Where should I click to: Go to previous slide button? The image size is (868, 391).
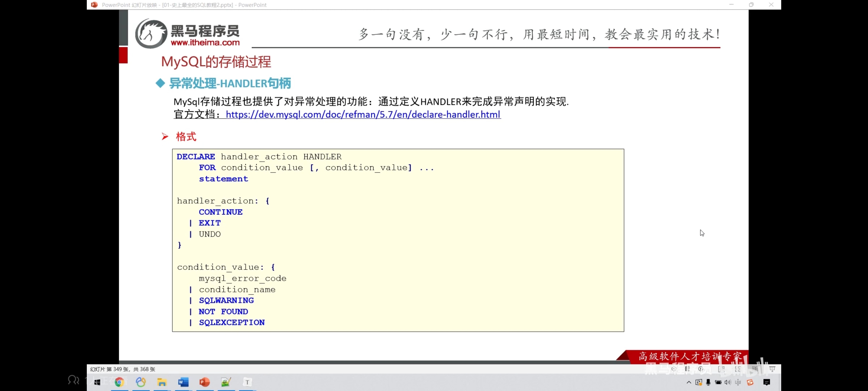(x=674, y=369)
